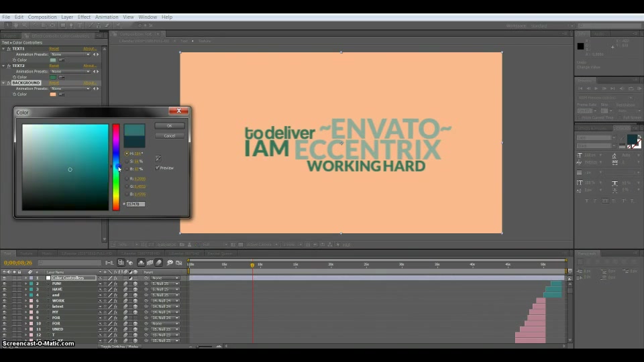Viewport: 644px width, 362px height.
Task: Open the Effect menu
Action: 84,17
